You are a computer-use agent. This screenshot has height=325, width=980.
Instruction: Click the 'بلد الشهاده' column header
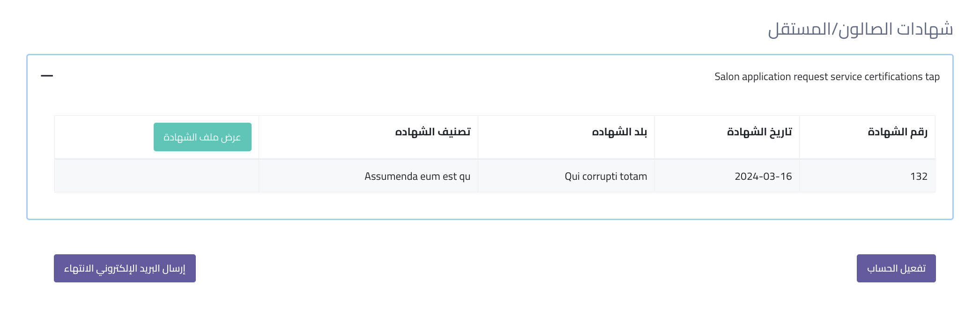(x=619, y=132)
